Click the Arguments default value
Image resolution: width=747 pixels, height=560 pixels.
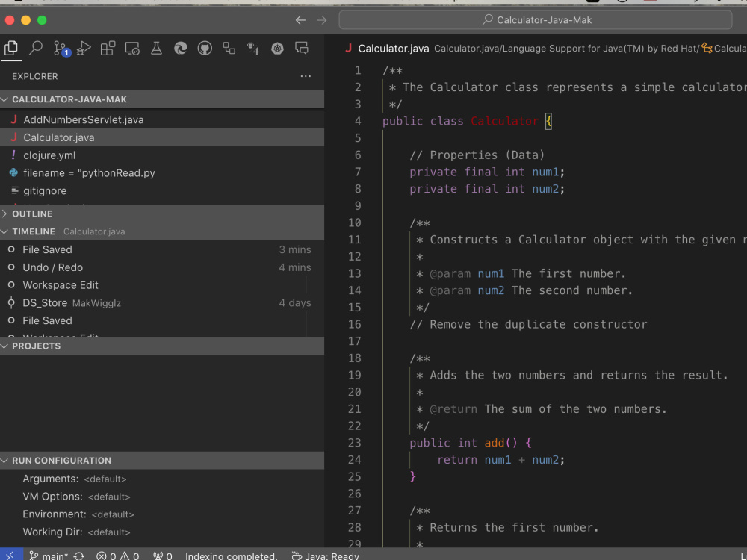(105, 479)
